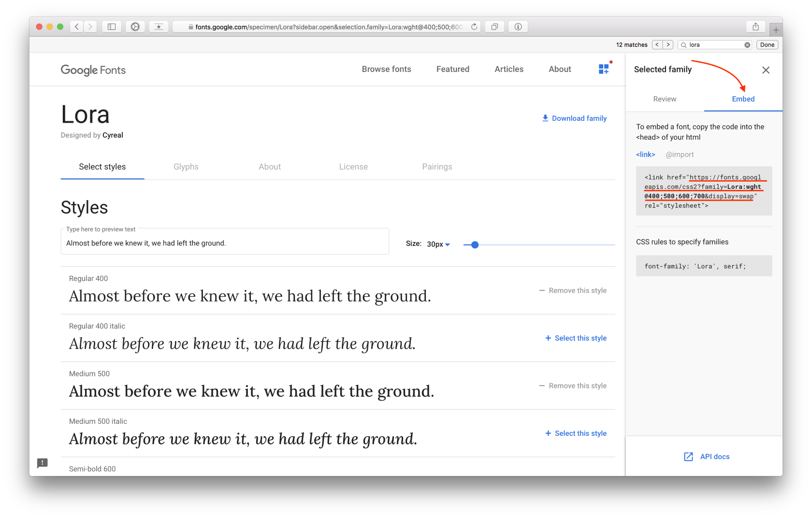Show tab overview icon in toolbar
The height and width of the screenshot is (518, 812).
click(x=494, y=27)
